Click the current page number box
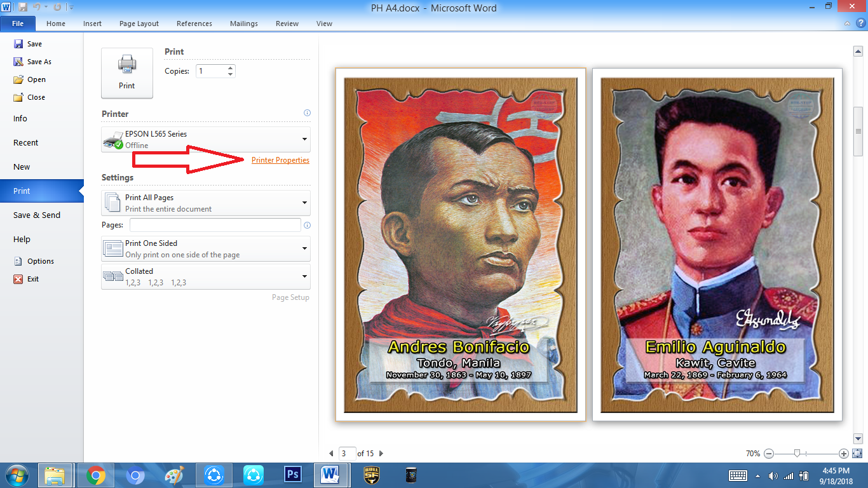868x488 pixels. 347,454
